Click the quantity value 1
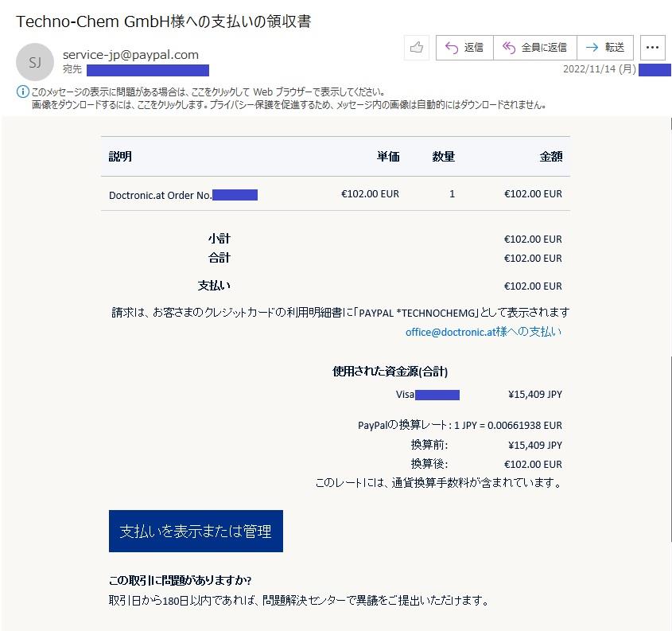Viewport: 672px width, 631px height. [452, 194]
